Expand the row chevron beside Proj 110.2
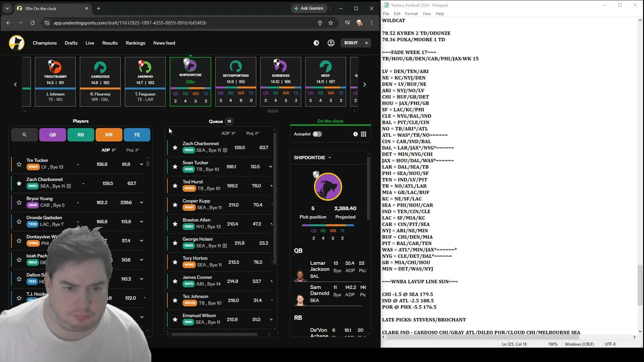Viewport: 644px width, 362px height. [x=141, y=279]
